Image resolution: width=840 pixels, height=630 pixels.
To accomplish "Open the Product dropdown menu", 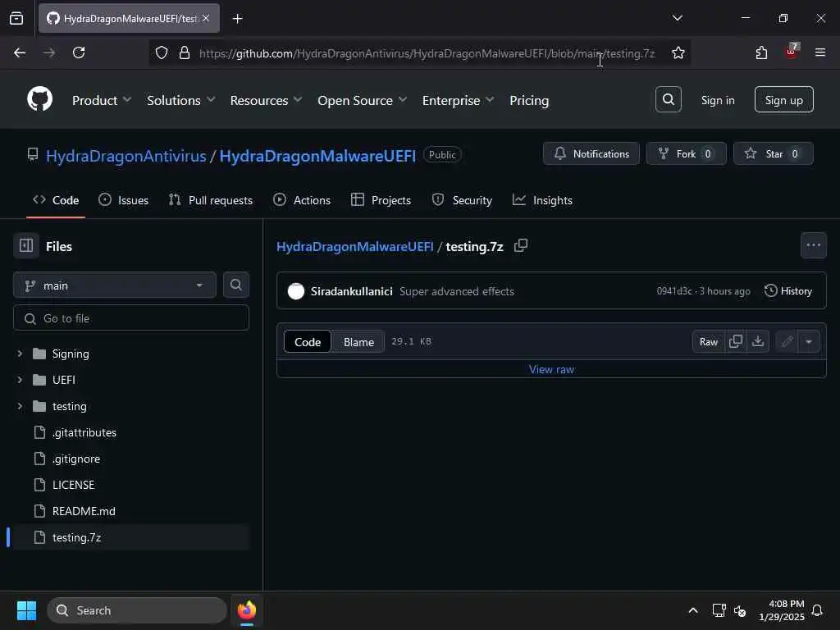I will click(x=101, y=100).
